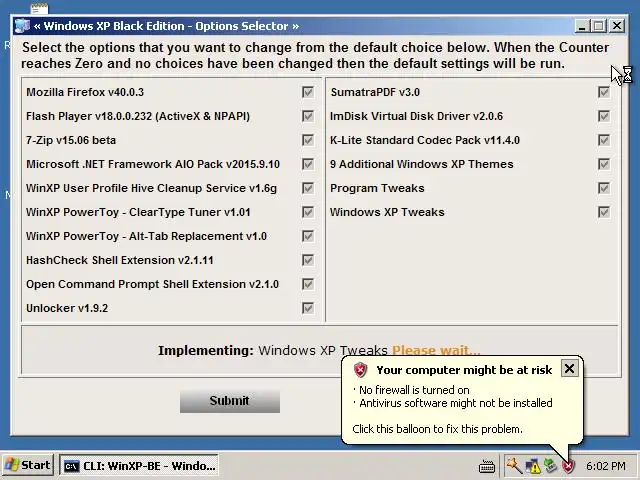
Task: Toggle the User Profile Hive Cleanup checkbox
Action: click(308, 188)
